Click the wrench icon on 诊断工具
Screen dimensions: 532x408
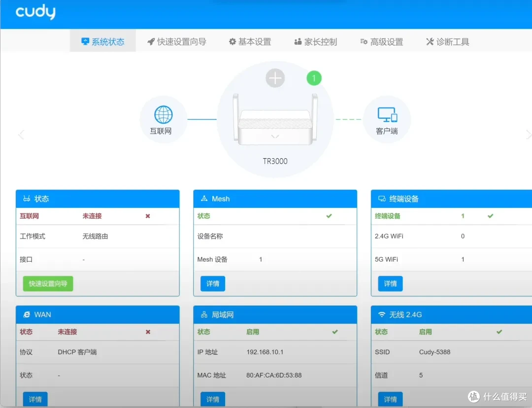click(x=430, y=41)
